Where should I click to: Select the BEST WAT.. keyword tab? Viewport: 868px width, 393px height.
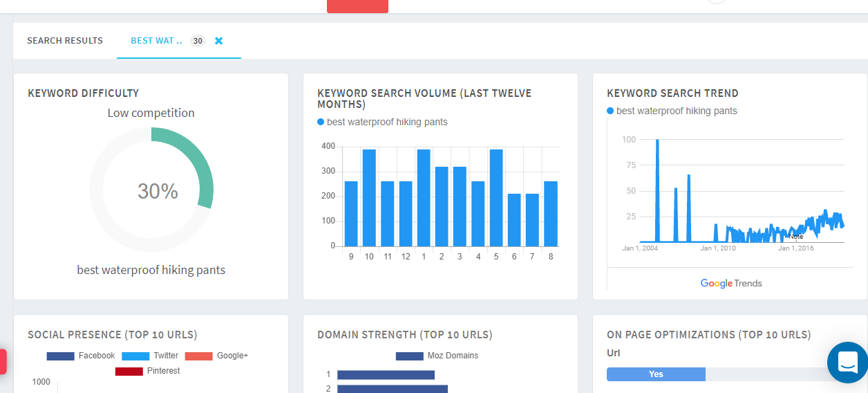pyautogui.click(x=156, y=41)
